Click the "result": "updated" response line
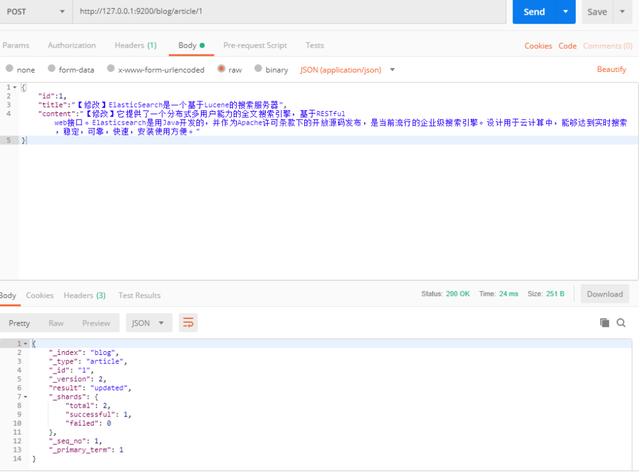The width and height of the screenshot is (640, 475). pos(90,388)
